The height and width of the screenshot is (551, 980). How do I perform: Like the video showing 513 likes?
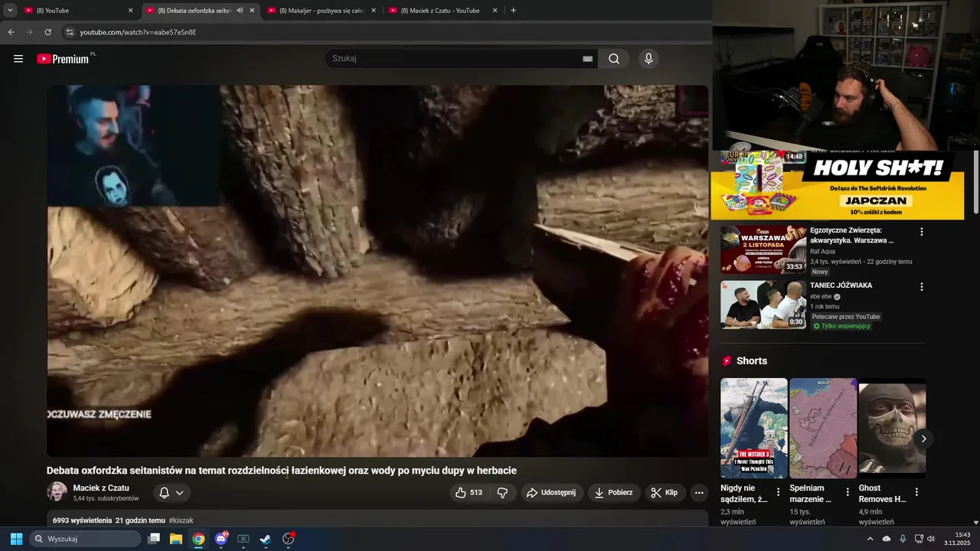(x=469, y=493)
